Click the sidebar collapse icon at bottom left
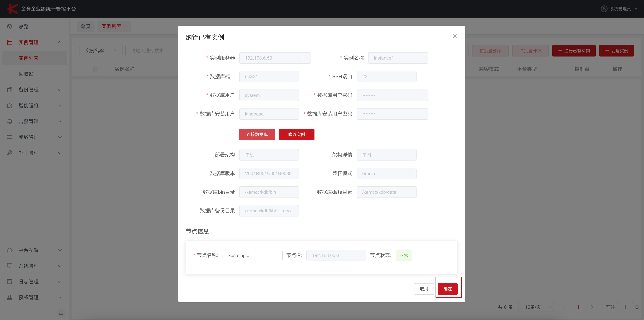The width and height of the screenshot is (644, 320). click(x=61, y=313)
